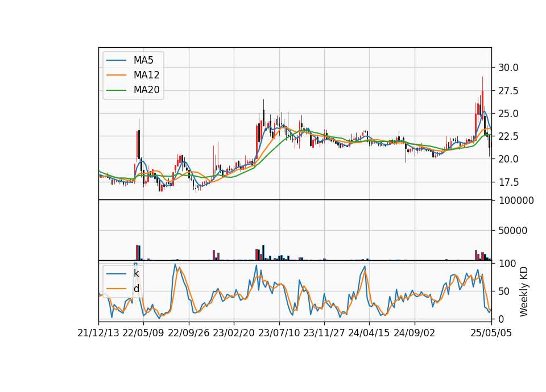Click the 22.5 price axis tick label

tap(508, 136)
